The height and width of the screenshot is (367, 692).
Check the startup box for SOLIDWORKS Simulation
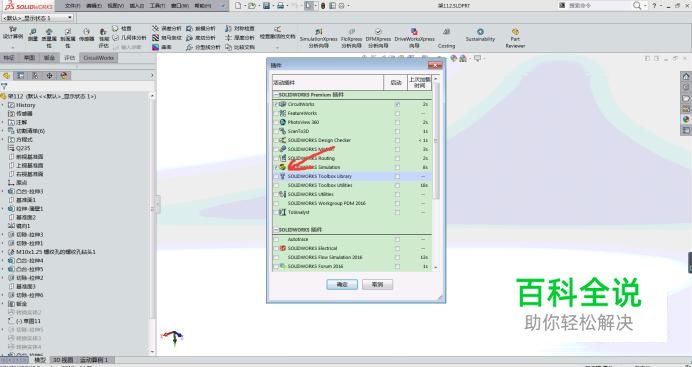pos(398,167)
